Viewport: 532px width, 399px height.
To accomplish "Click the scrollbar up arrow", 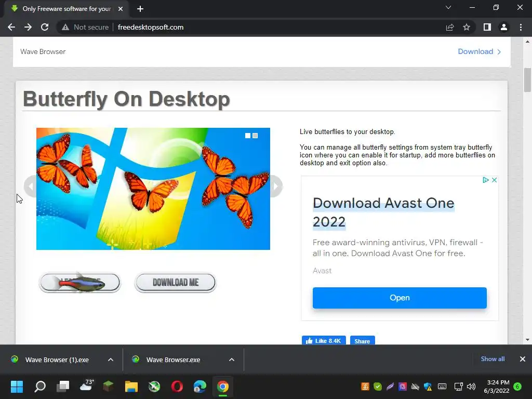I will coord(527,42).
